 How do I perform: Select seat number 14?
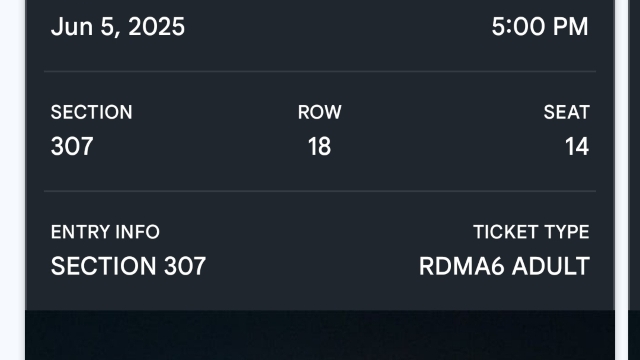(x=577, y=146)
